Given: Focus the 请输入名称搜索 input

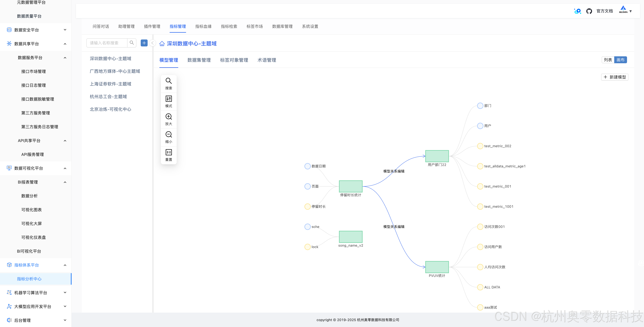Looking at the screenshot, I should [x=107, y=43].
